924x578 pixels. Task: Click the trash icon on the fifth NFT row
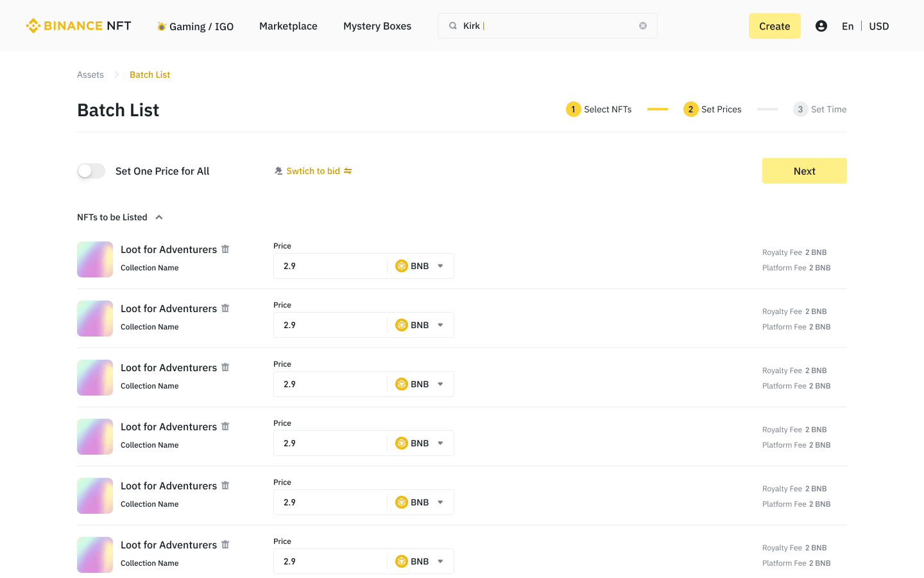click(x=225, y=486)
